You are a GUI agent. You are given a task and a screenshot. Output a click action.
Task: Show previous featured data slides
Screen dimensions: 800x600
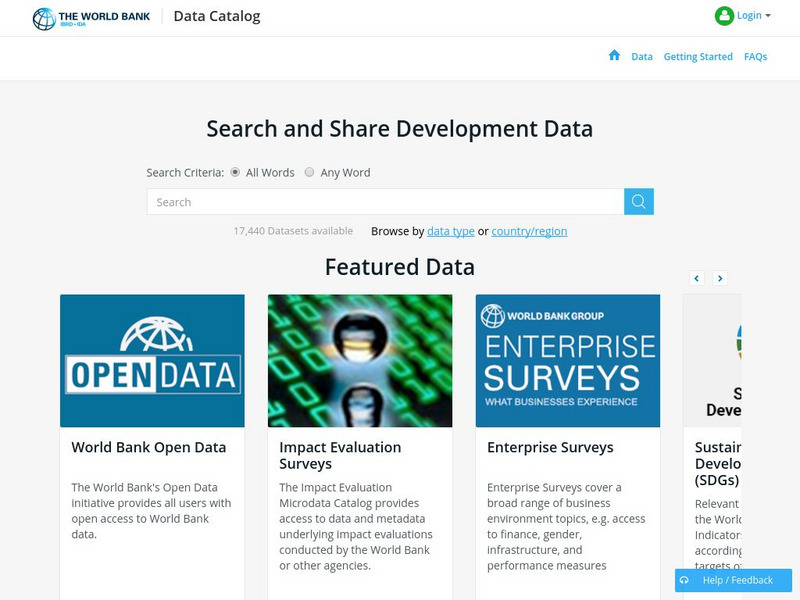click(x=697, y=278)
